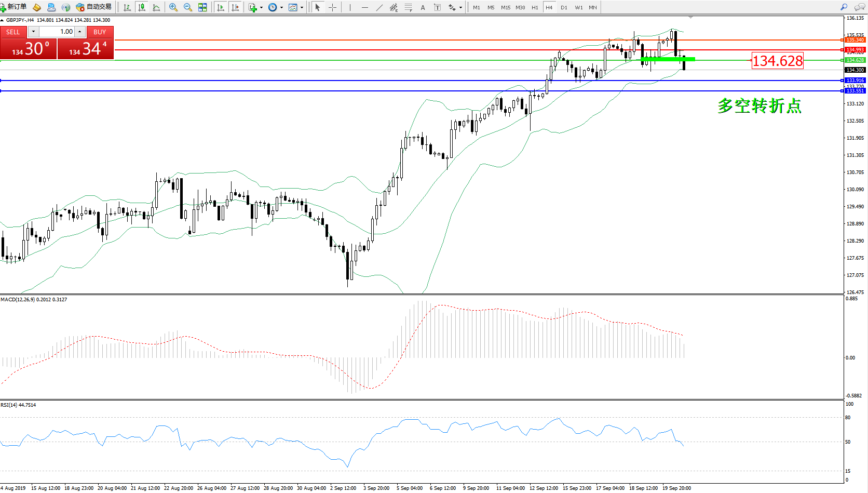Switch chart to bar chart mode
Screen dimensions: 868x493
127,7
